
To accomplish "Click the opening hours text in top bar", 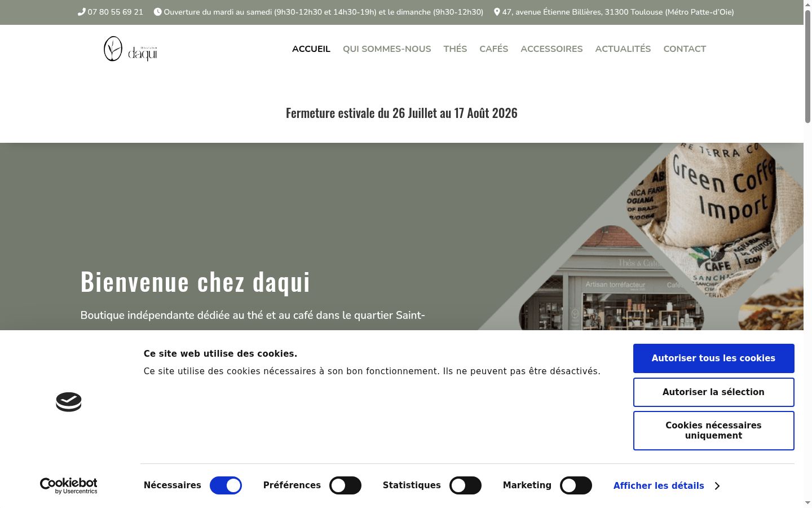I will point(324,12).
